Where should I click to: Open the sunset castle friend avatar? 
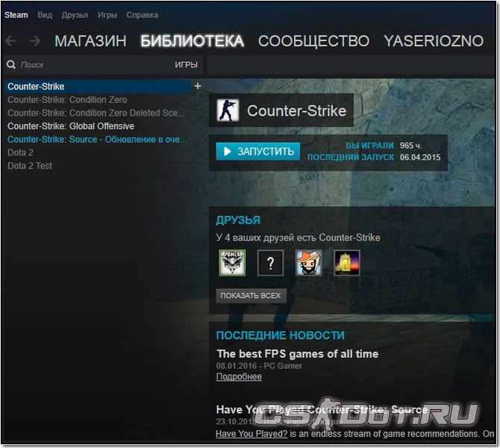click(x=347, y=263)
